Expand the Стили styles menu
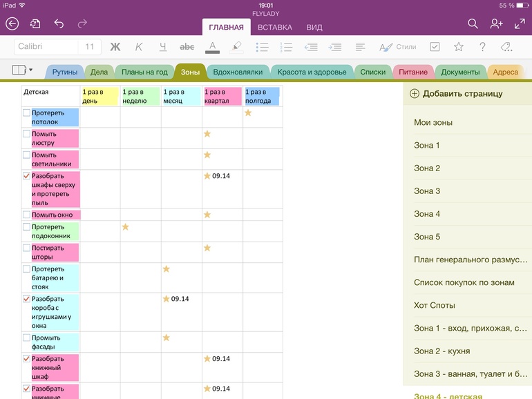 398,47
